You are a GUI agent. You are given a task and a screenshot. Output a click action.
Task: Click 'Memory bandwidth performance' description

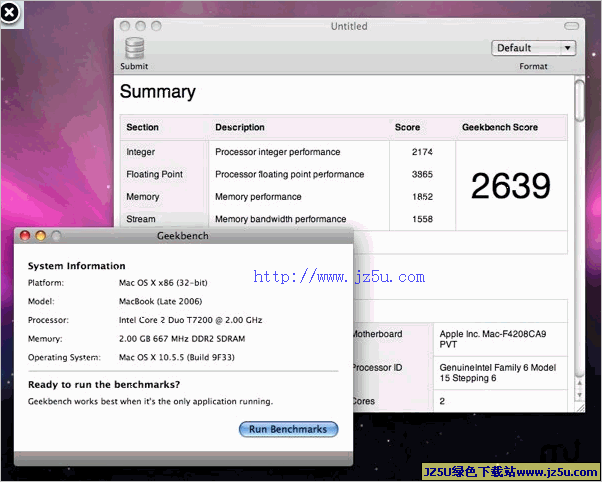281,219
